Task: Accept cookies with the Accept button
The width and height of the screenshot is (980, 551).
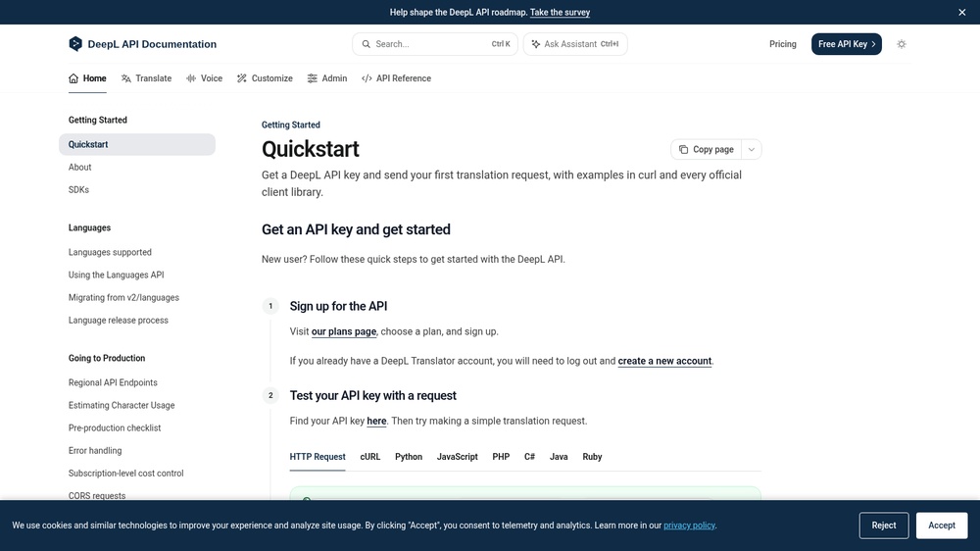Action: pyautogui.click(x=941, y=526)
